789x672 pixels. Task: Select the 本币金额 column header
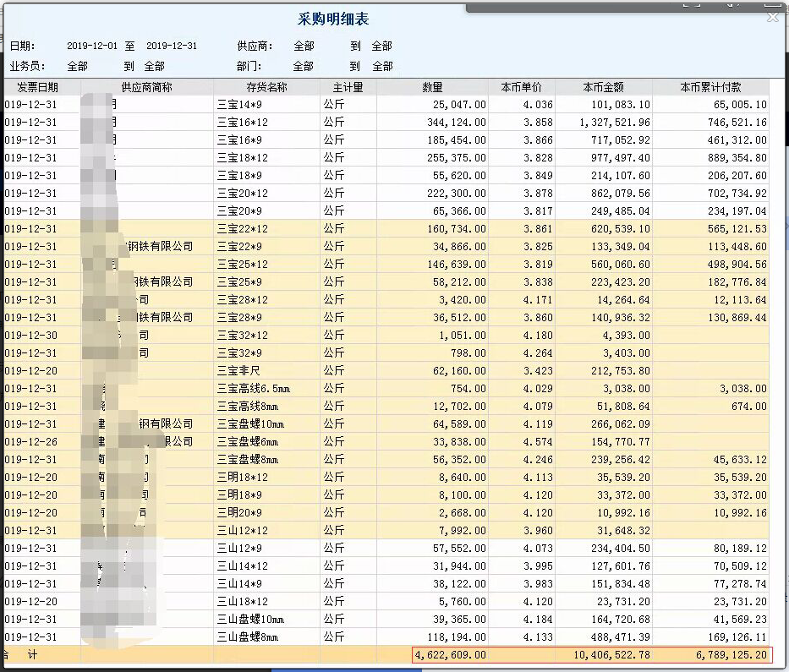[x=603, y=87]
